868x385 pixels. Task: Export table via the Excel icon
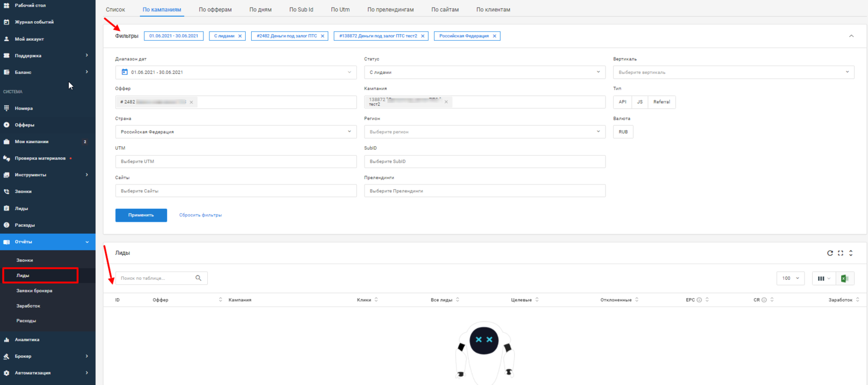point(845,278)
